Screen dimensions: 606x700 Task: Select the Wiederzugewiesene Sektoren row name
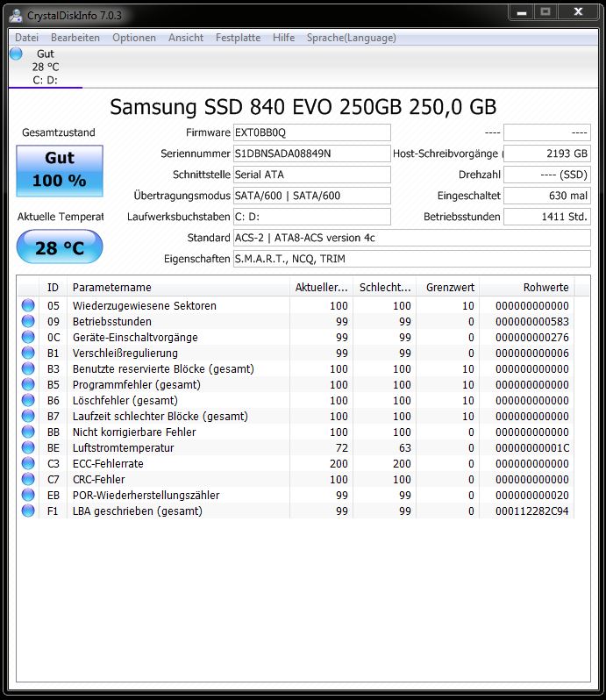point(144,306)
